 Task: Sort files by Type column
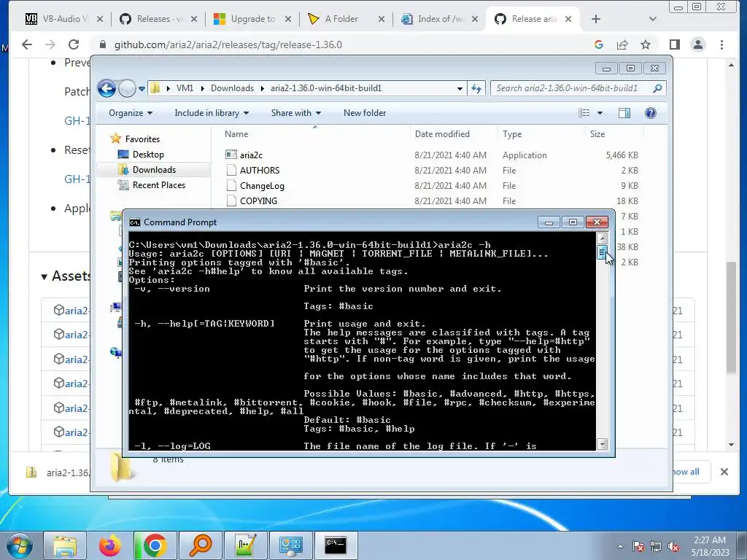[x=541, y=134]
